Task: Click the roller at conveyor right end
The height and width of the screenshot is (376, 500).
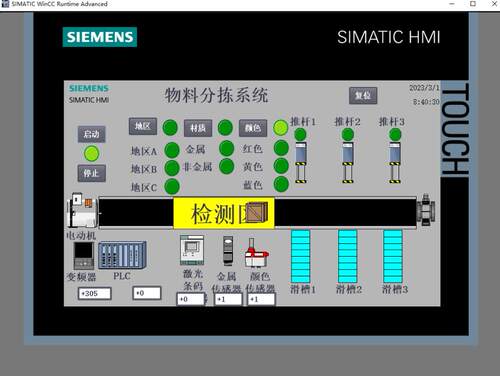Action: [x=426, y=210]
